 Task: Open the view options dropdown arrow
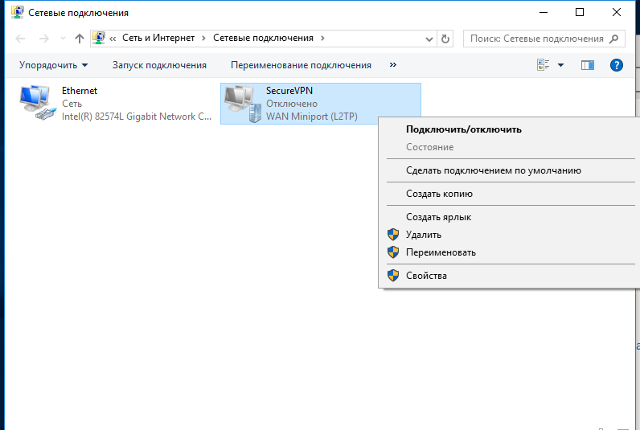tap(561, 65)
